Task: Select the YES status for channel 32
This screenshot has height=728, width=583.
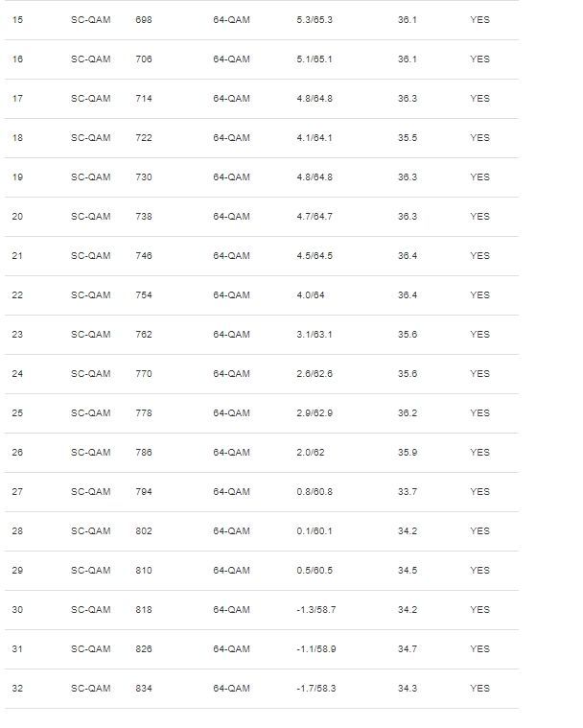Action: pos(479,689)
